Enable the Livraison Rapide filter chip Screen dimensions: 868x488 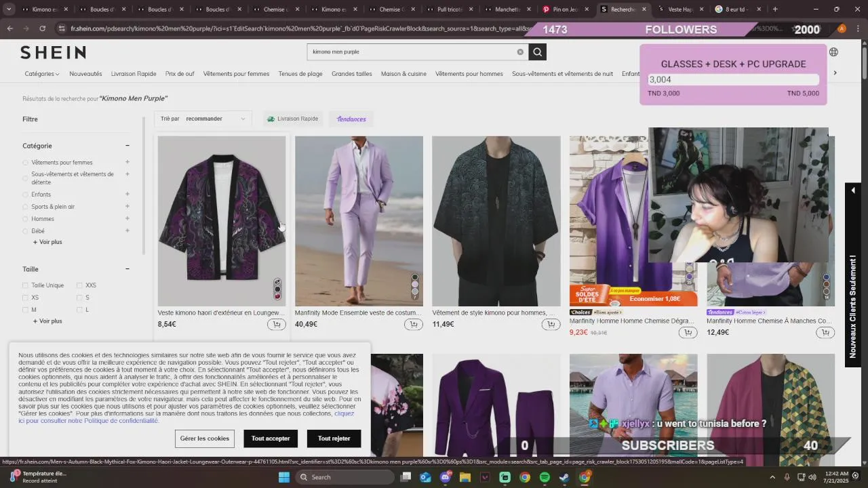(x=293, y=119)
